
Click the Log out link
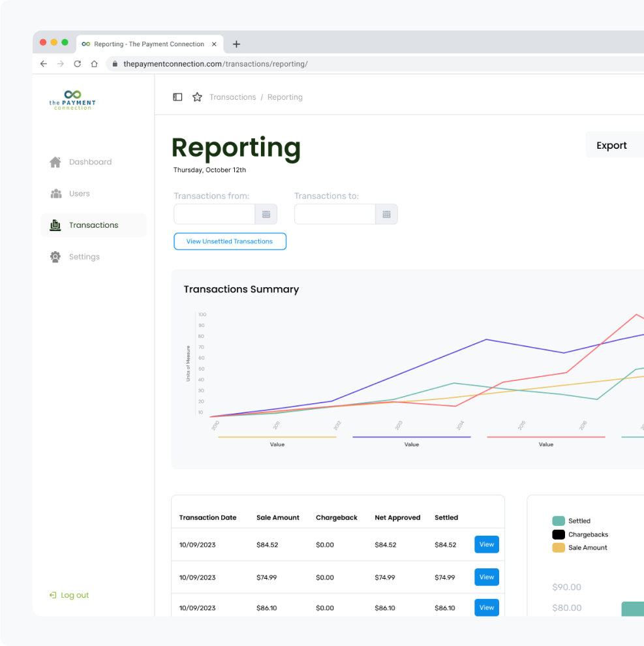point(69,595)
